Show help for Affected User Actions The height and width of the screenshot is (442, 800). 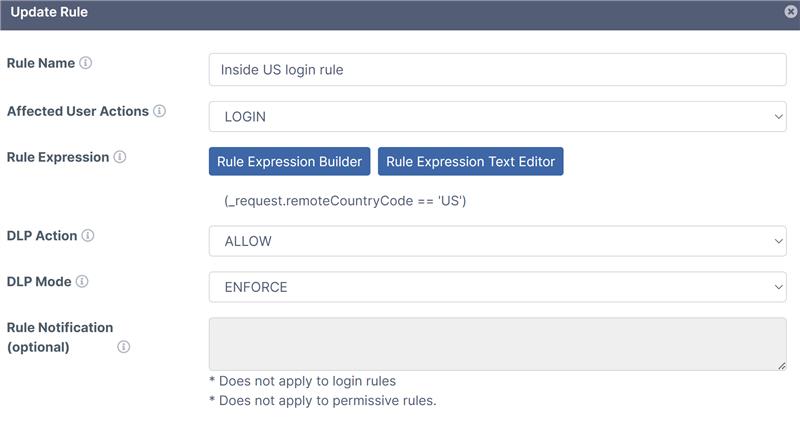[x=160, y=111]
